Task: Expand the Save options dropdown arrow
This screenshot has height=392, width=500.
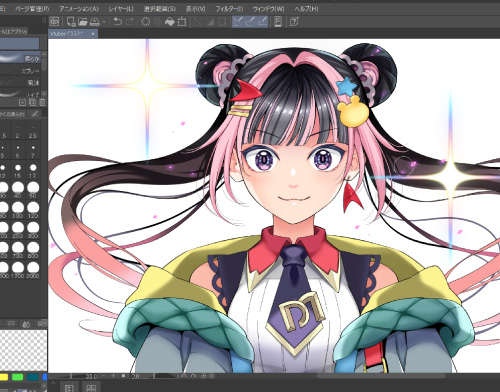Action: 104,22
